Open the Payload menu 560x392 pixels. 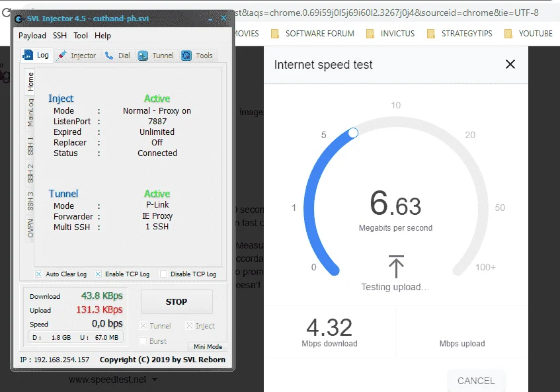[32, 36]
